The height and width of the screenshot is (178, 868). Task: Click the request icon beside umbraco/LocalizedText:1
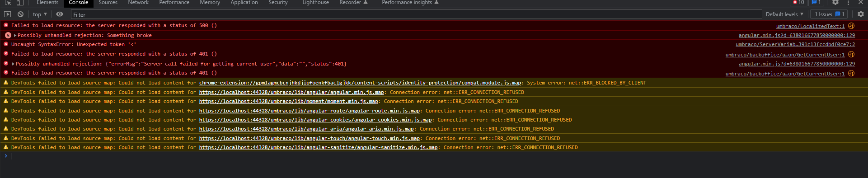[x=851, y=26]
